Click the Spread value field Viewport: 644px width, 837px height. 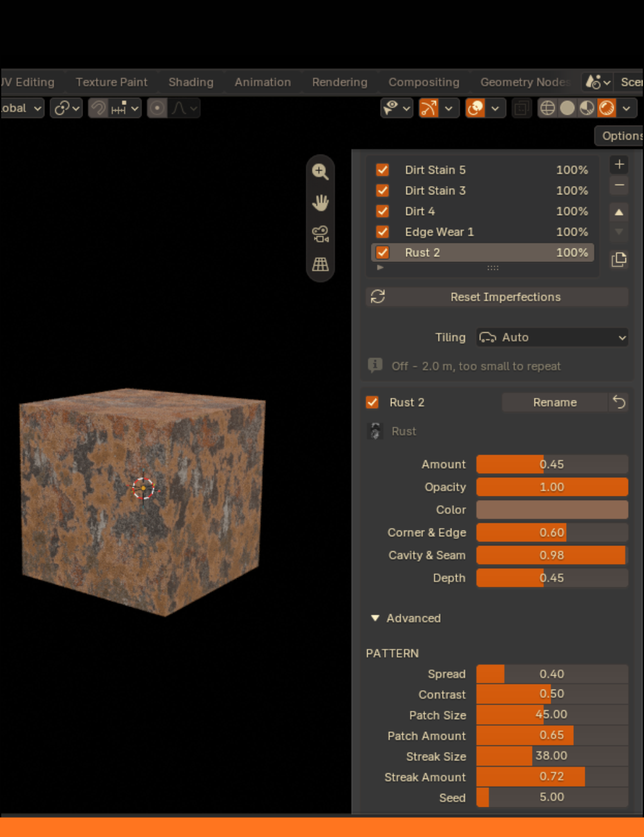coord(552,674)
